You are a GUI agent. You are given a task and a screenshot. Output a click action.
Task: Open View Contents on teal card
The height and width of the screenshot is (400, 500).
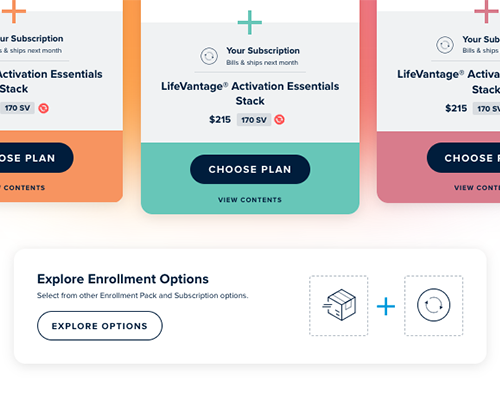(x=250, y=200)
